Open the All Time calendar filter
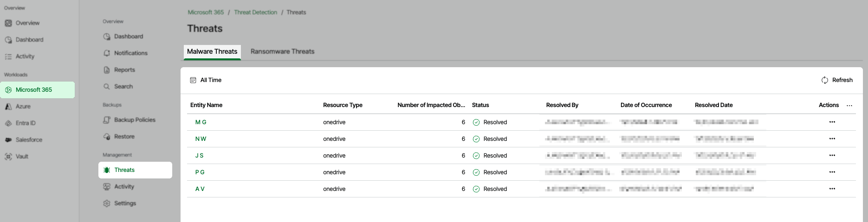This screenshot has height=222, width=868. [206, 80]
